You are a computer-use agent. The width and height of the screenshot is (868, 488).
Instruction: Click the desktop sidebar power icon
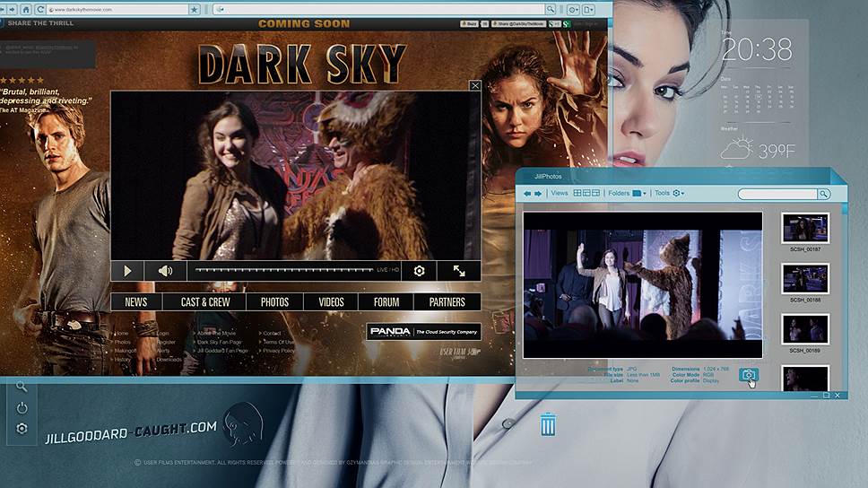point(22,407)
